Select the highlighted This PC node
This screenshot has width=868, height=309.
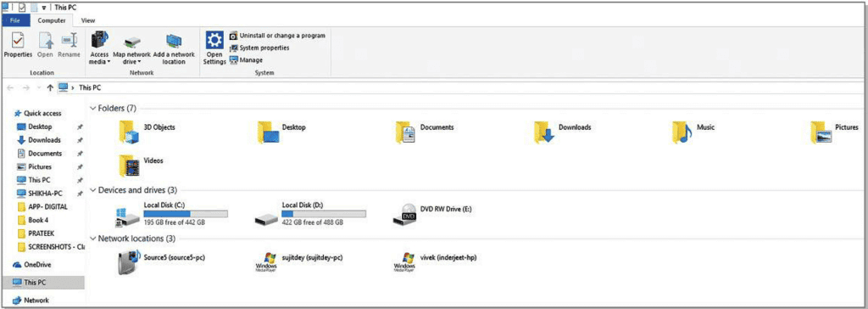(43, 283)
